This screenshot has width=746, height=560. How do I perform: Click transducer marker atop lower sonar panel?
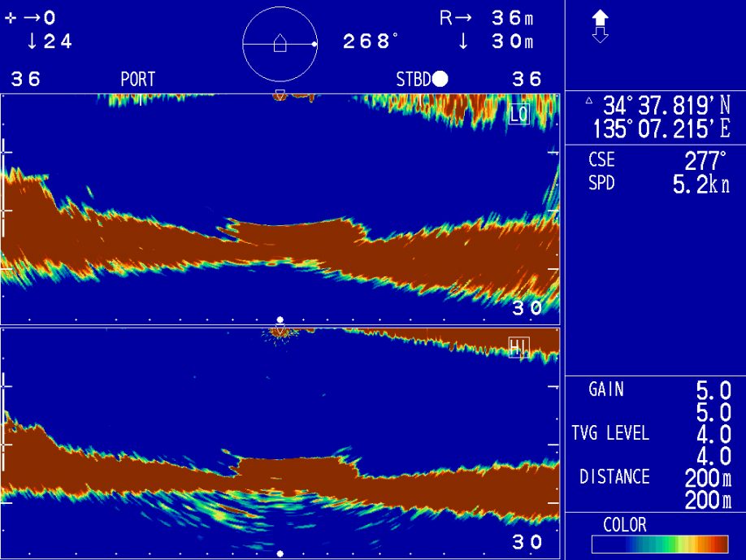pyautogui.click(x=280, y=332)
